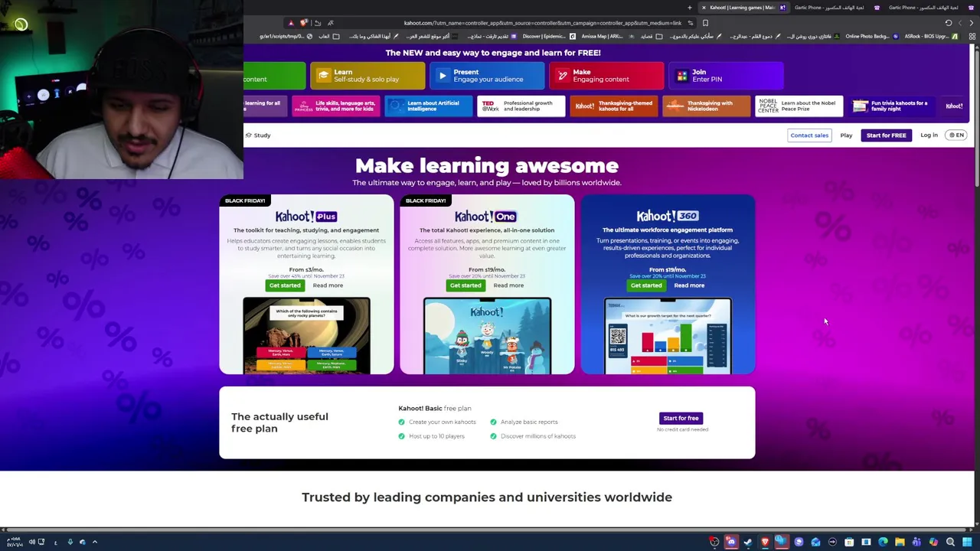Screen dimensions: 980x551
Task: Open the Kahoot One snowman preview image
Action: pyautogui.click(x=487, y=336)
